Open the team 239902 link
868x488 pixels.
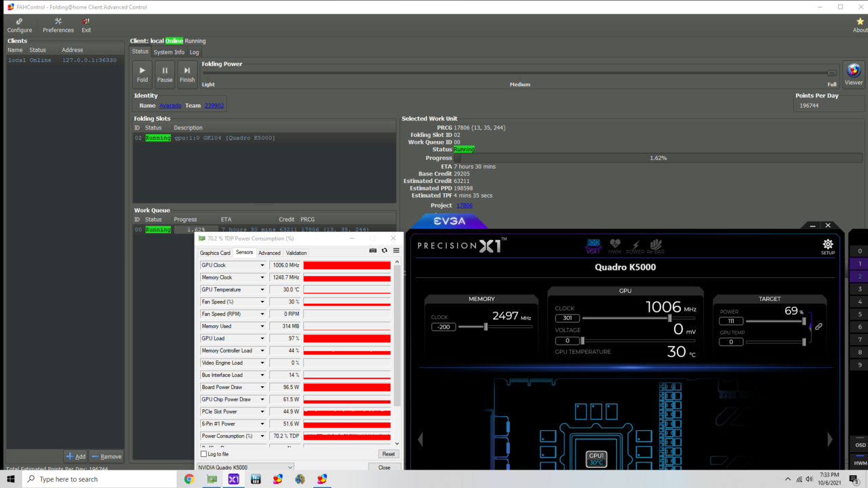[214, 105]
